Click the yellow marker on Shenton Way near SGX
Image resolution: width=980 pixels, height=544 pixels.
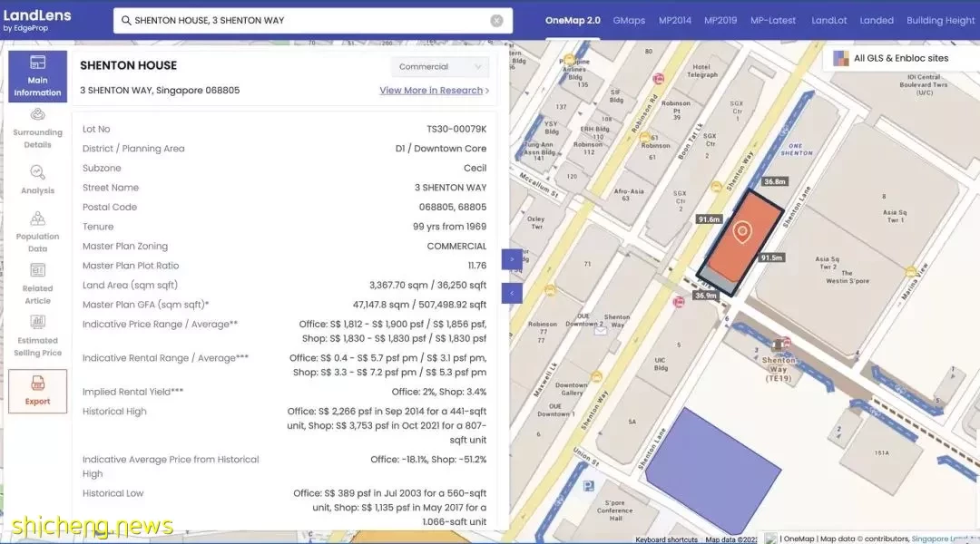pos(717,187)
